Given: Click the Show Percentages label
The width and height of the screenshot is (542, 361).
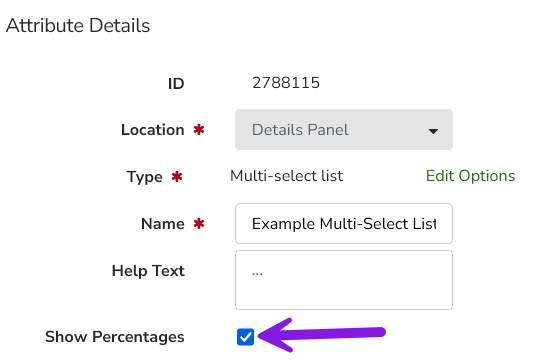Looking at the screenshot, I should (115, 337).
